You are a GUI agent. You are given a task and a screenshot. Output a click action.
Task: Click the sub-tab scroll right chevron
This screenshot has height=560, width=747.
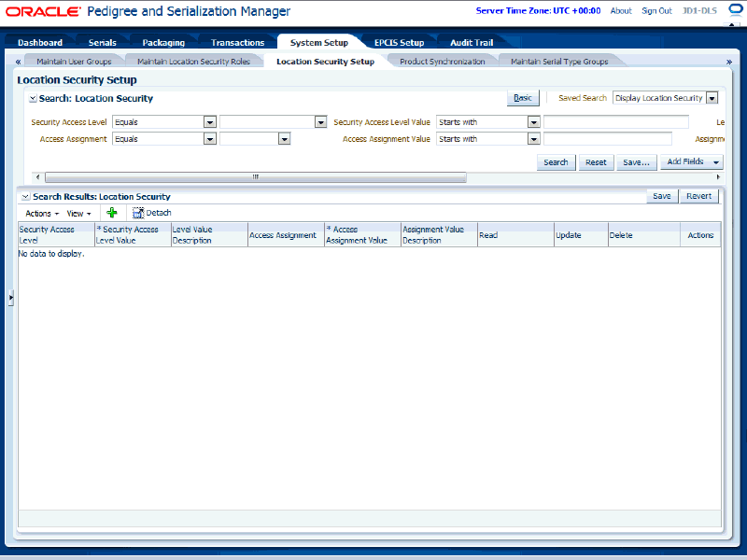[729, 62]
